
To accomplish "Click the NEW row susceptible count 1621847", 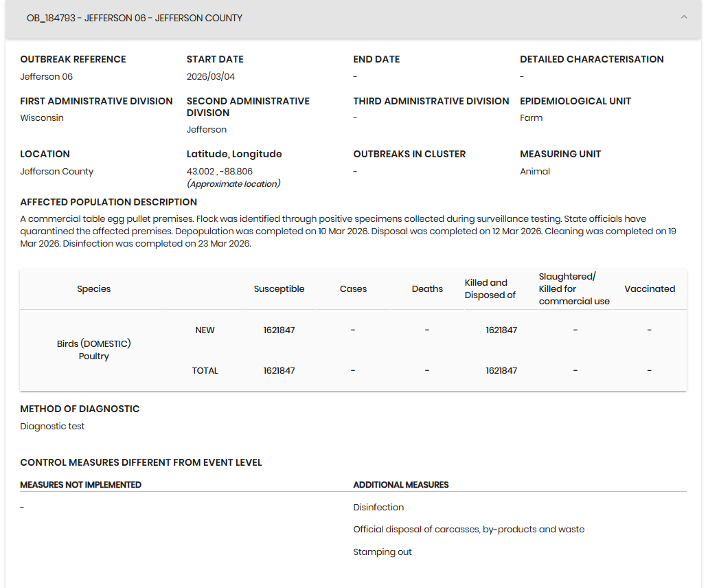I will click(x=279, y=330).
